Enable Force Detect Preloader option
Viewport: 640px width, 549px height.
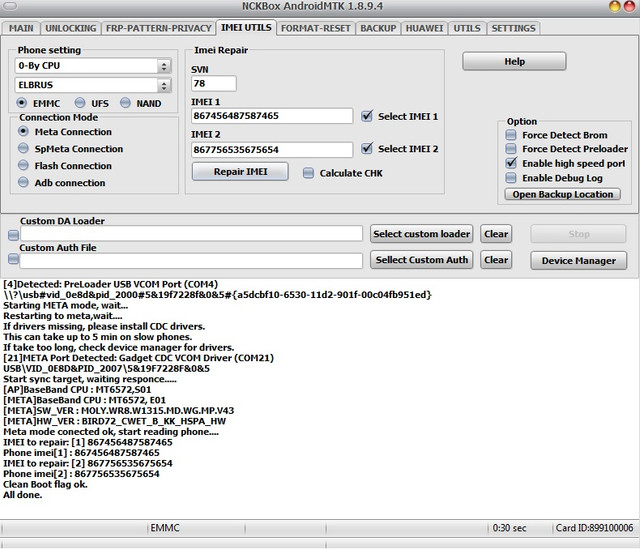click(511, 149)
